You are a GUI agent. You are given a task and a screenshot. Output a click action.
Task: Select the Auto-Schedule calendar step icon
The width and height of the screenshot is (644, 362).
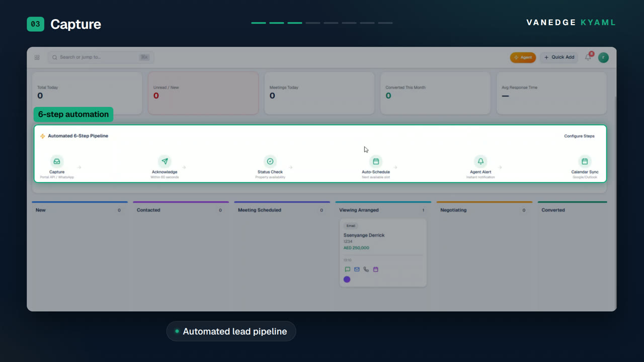click(x=376, y=161)
